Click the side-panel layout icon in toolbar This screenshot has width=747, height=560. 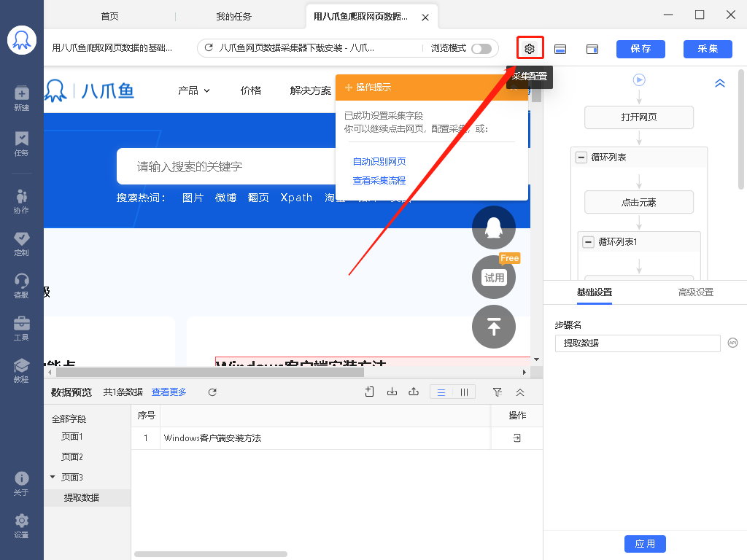tap(592, 49)
